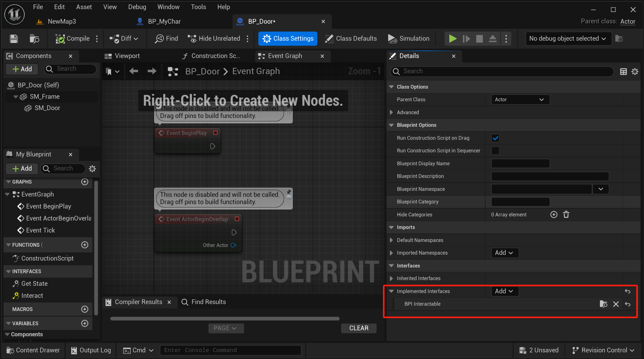Open play options three-dot menu

(x=506, y=38)
